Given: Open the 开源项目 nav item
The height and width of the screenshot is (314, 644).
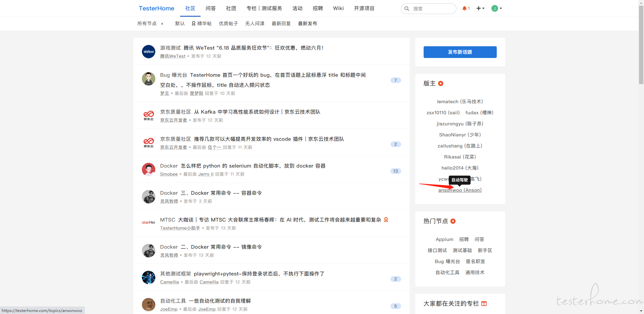Looking at the screenshot, I should 364,8.
